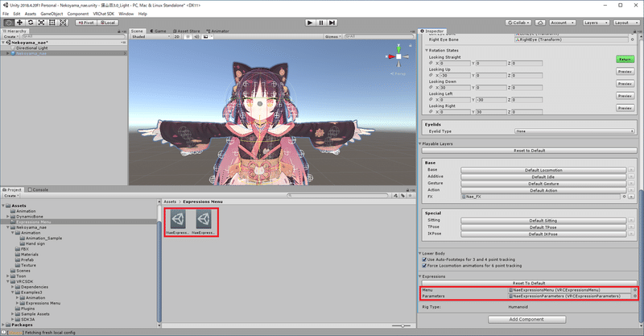Click the Looking Up X value field
This screenshot has height=336, width=644.
coord(455,76)
